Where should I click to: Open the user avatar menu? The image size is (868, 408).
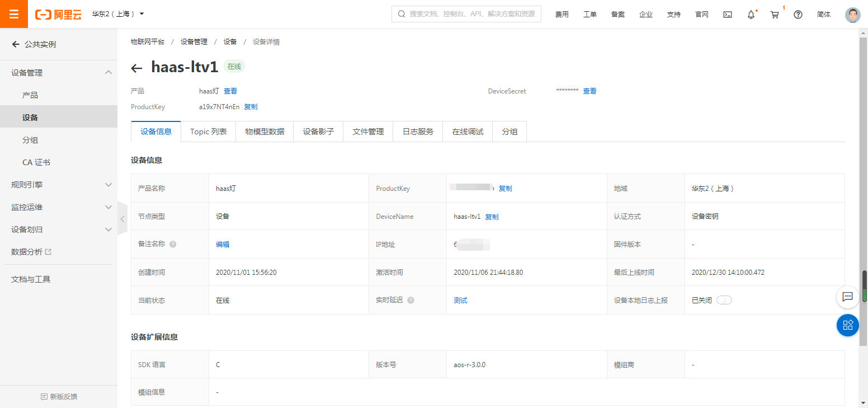tap(852, 15)
